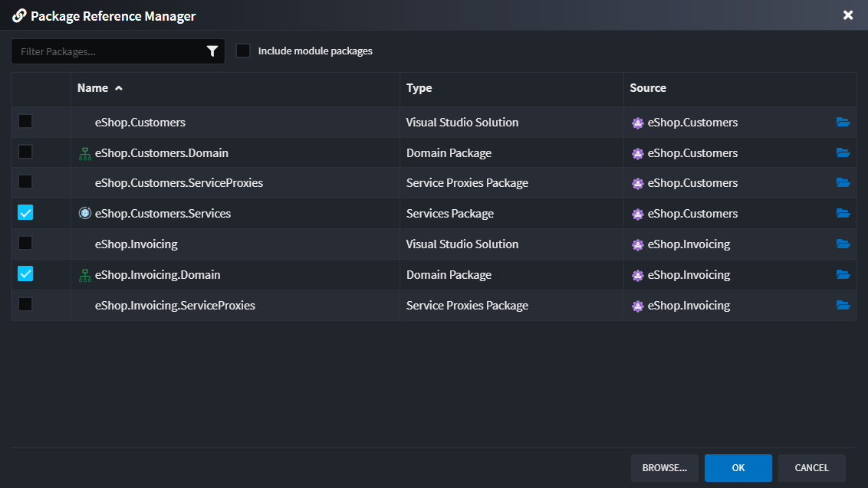Click the source icon in eShop.Invoicing.ServiceProxies row
The image size is (868, 488).
coord(638,306)
